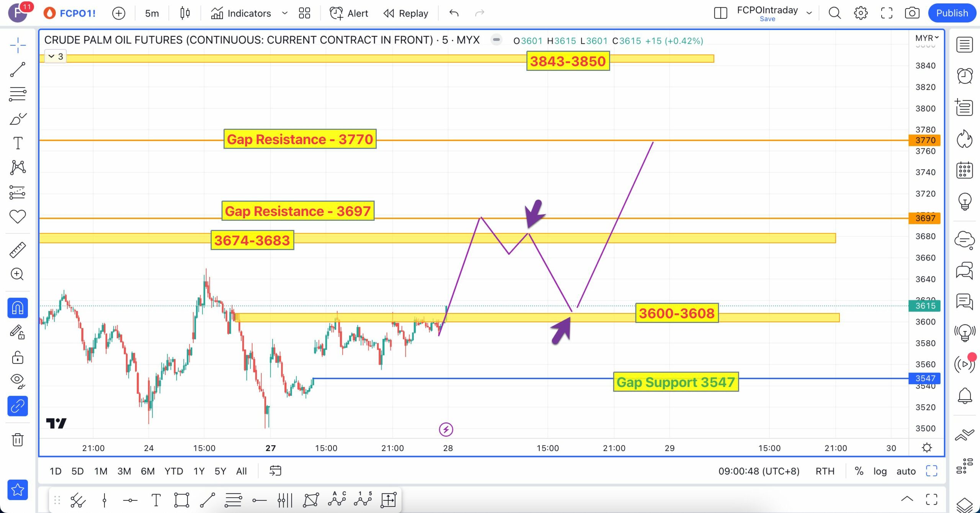Select the YTD time range tab
980x513 pixels.
tap(173, 471)
